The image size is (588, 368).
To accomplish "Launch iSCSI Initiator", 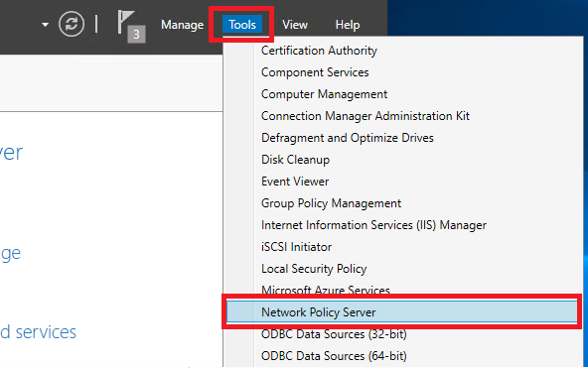I will (296, 247).
